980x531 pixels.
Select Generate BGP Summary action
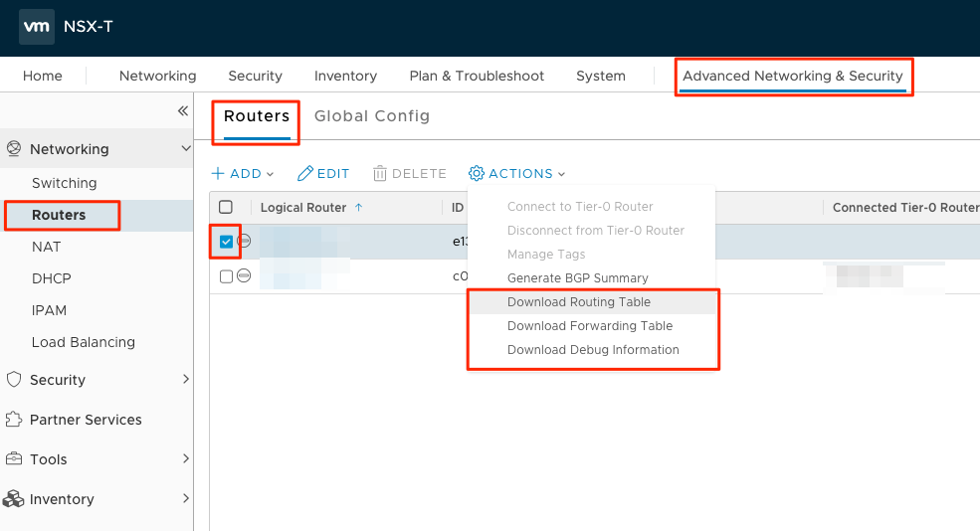tap(577, 278)
